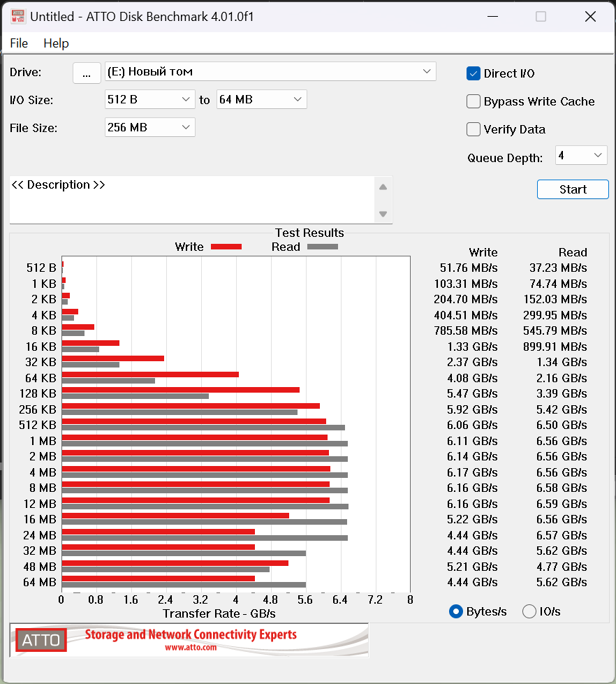Click the ATTO logo in banner
Image resolution: width=616 pixels, height=684 pixels.
click(x=41, y=640)
